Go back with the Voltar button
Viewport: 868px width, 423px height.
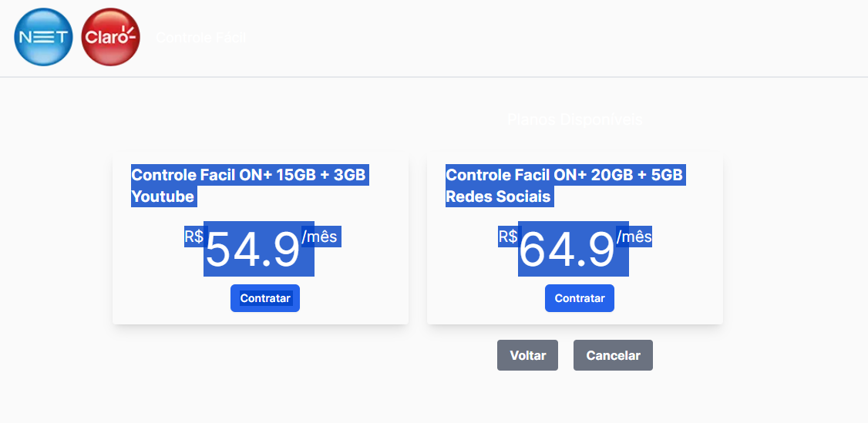click(527, 355)
